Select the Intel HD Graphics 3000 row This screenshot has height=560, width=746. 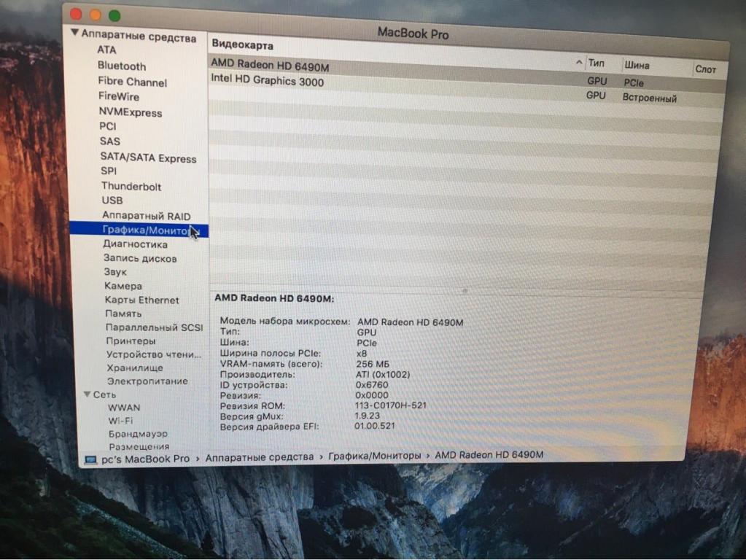click(468, 88)
